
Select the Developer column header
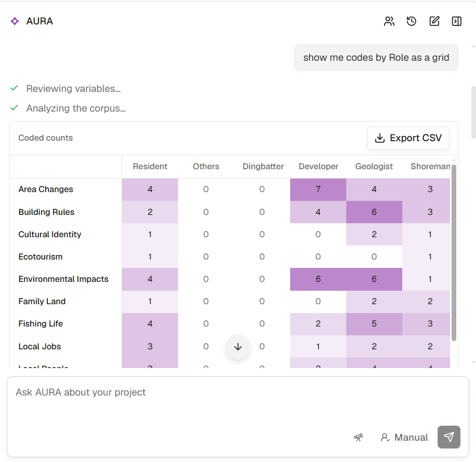coord(318,166)
